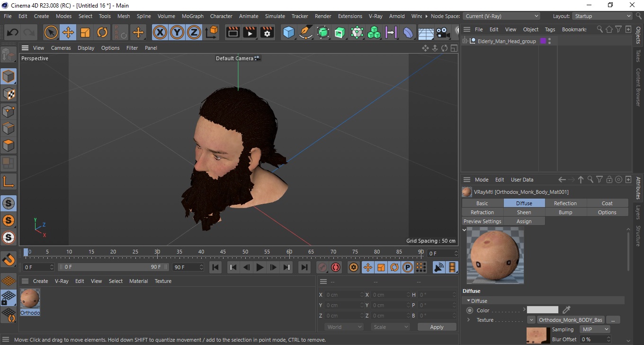This screenshot has width=644, height=345.
Task: Click the diffuse Color swatch
Action: coord(543,310)
